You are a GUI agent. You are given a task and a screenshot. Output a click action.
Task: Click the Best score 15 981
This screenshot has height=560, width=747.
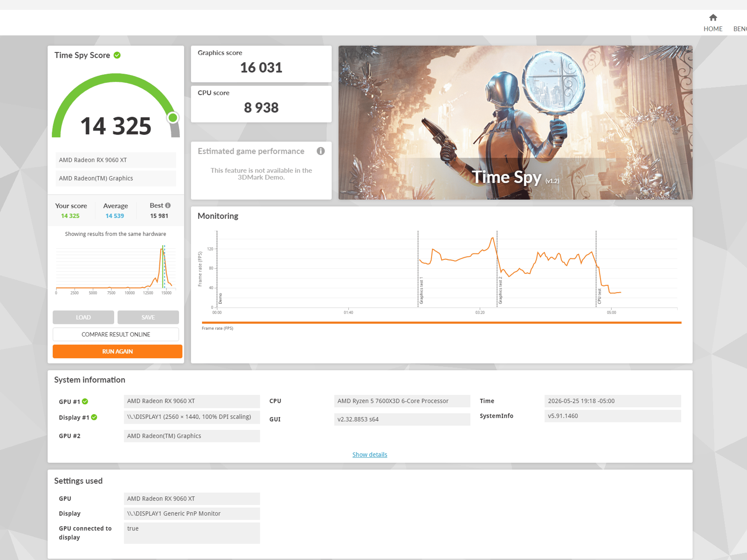coord(159,216)
